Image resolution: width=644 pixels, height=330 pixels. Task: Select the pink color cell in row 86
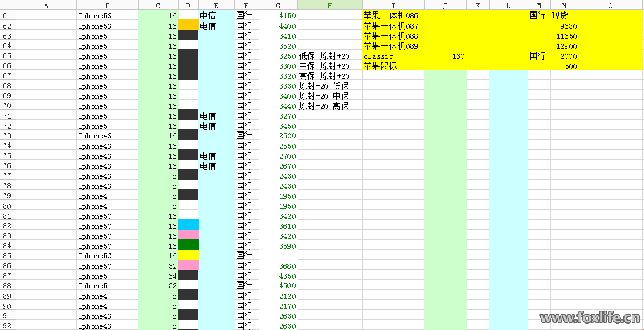[188, 266]
